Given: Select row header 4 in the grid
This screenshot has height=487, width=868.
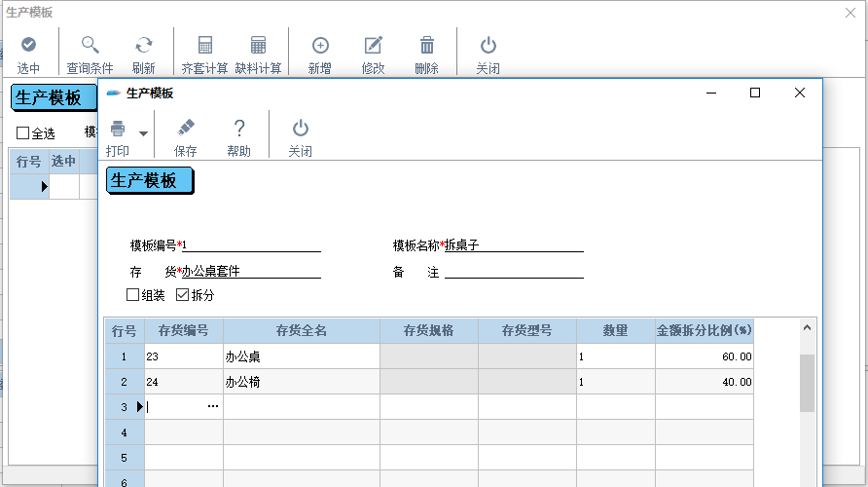Looking at the screenshot, I should tap(125, 432).
